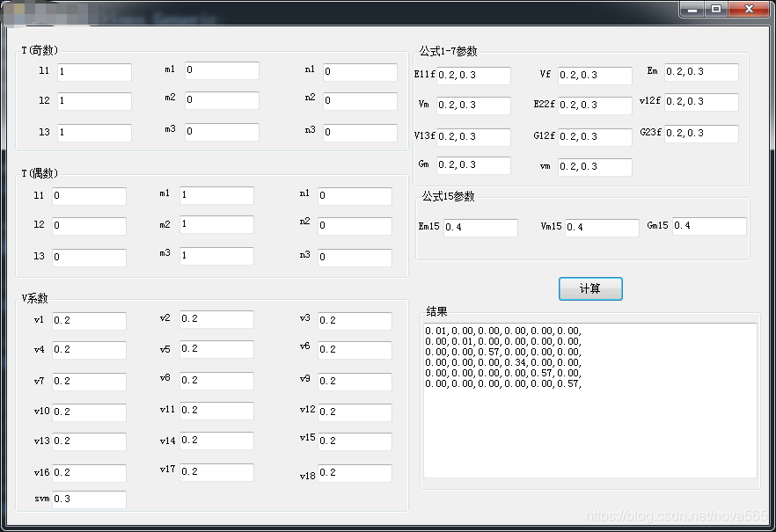Focus the v15 input field
Screen dimensions: 776x532
pos(355,441)
